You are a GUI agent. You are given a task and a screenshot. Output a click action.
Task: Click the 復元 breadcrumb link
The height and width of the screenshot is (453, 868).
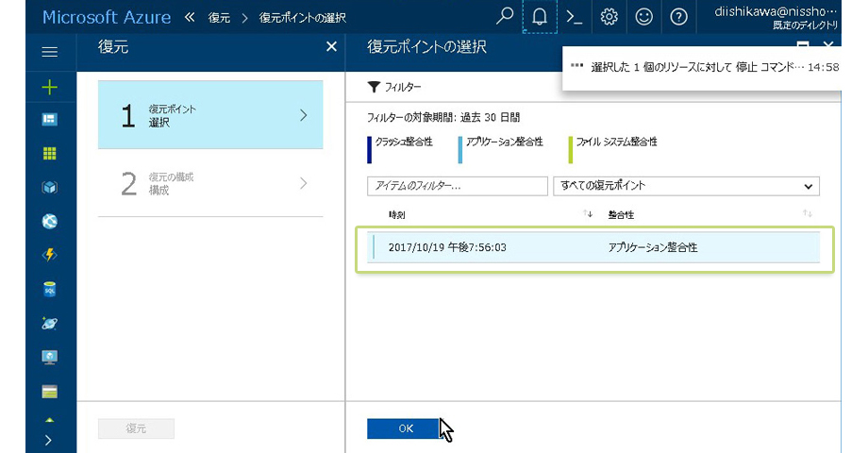[x=219, y=18]
